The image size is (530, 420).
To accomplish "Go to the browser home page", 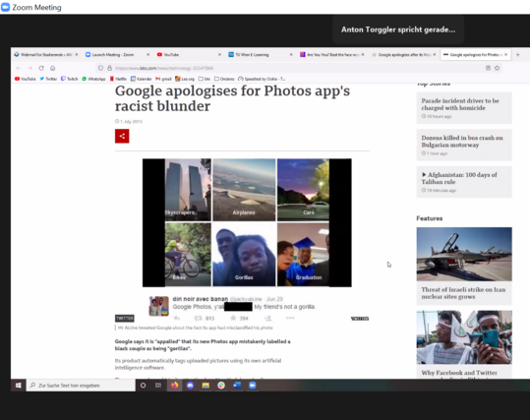I will [53, 68].
